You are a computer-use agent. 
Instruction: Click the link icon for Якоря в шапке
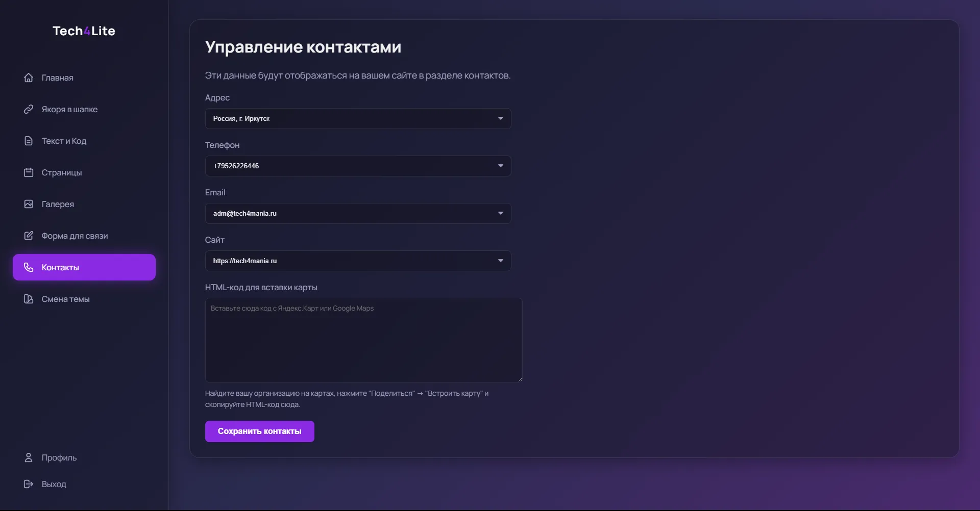(x=29, y=109)
